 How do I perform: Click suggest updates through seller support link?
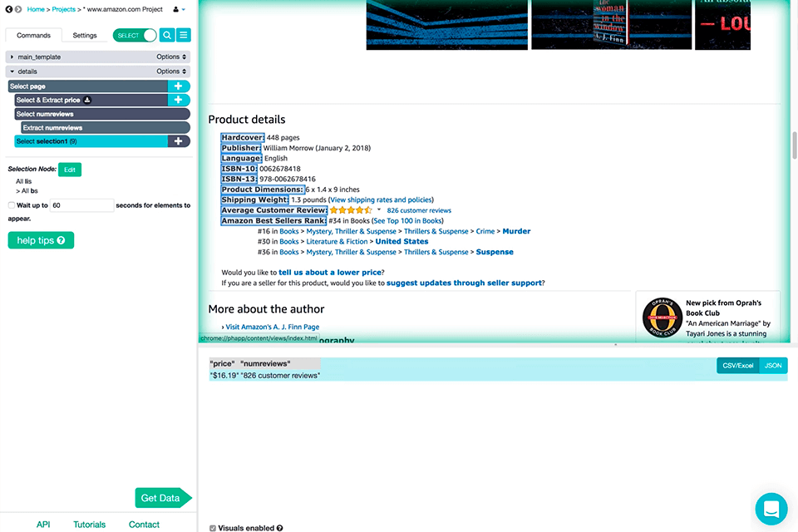point(464,283)
